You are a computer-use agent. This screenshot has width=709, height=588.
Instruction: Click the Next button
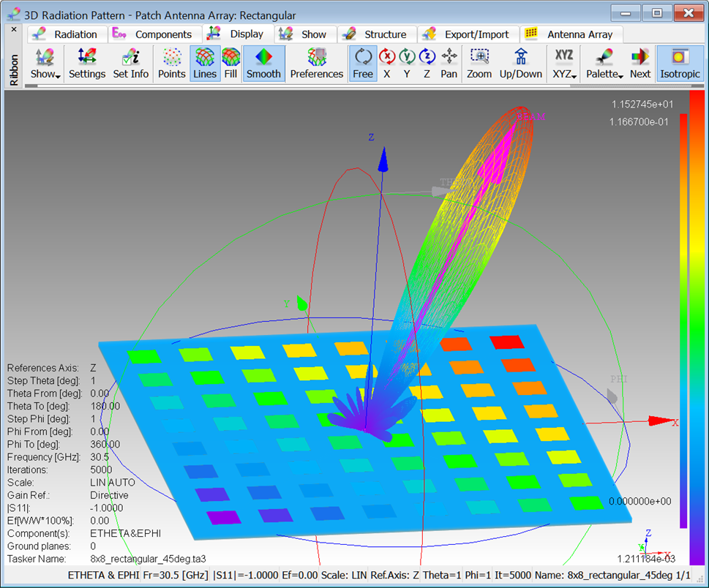point(639,64)
